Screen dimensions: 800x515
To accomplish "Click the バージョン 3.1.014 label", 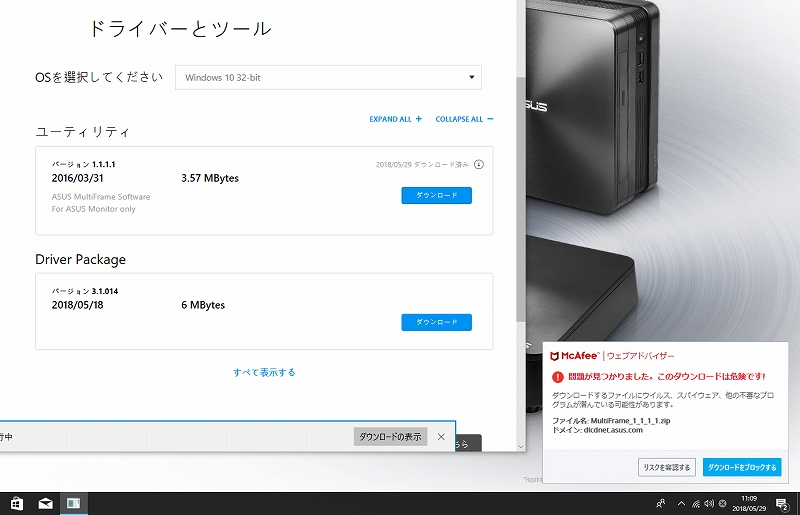I will pyautogui.click(x=85, y=291).
